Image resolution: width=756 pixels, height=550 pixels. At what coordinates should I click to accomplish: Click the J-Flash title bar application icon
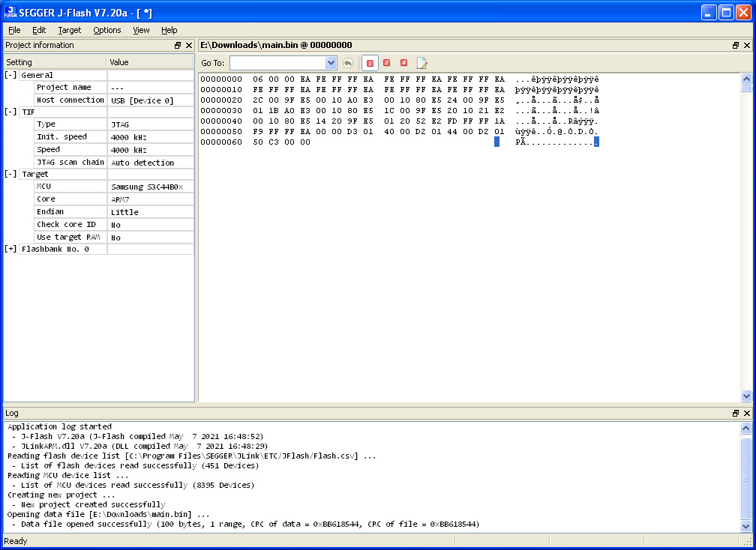coord(10,13)
